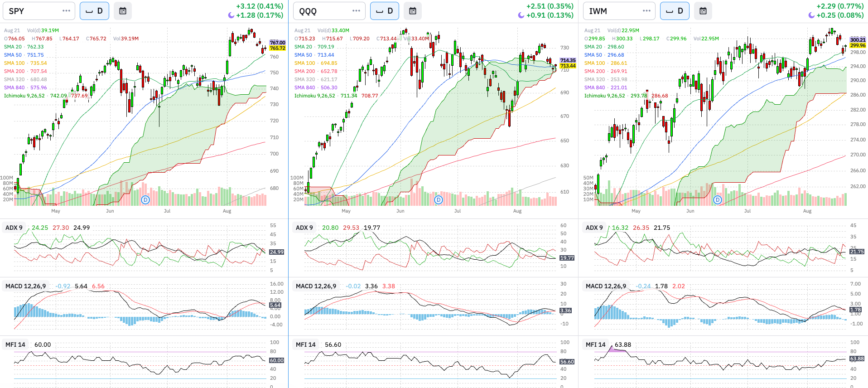The width and height of the screenshot is (868, 388).
Task: Click the after-hours moon icon for SPY
Action: tap(231, 15)
